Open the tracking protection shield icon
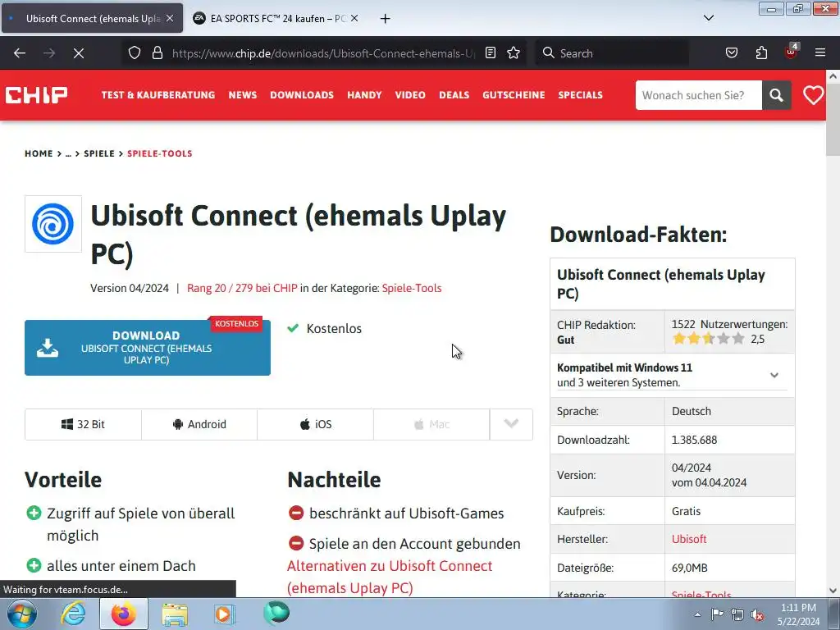Viewport: 840px width, 630px height. pyautogui.click(x=135, y=53)
